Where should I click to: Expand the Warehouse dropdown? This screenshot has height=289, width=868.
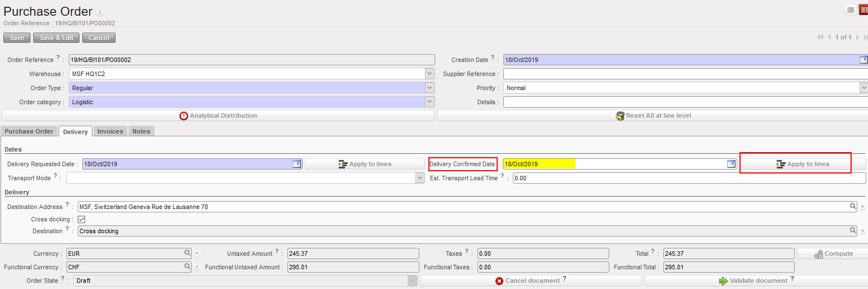[429, 74]
